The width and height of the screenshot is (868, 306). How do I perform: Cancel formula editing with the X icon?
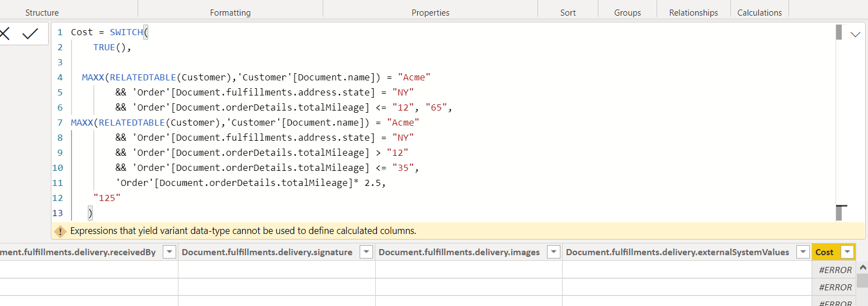[4, 34]
